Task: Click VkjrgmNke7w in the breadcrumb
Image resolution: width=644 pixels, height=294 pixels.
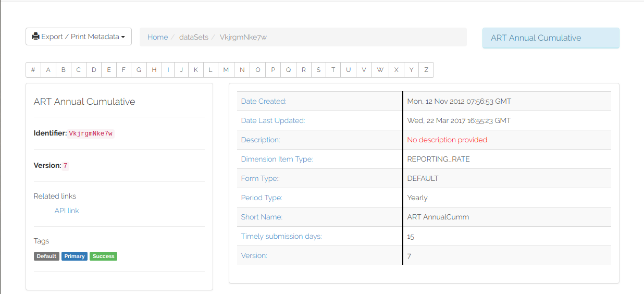Action: point(243,37)
